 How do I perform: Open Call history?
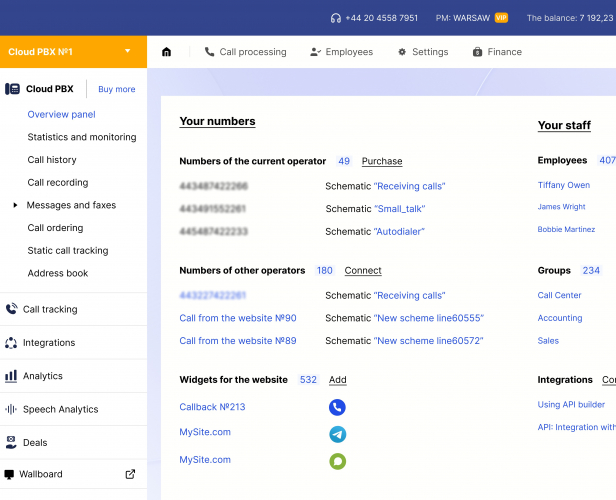[x=52, y=160]
